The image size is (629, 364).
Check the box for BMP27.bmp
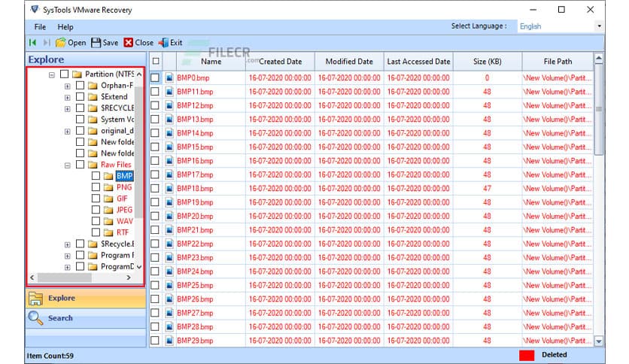[155, 313]
